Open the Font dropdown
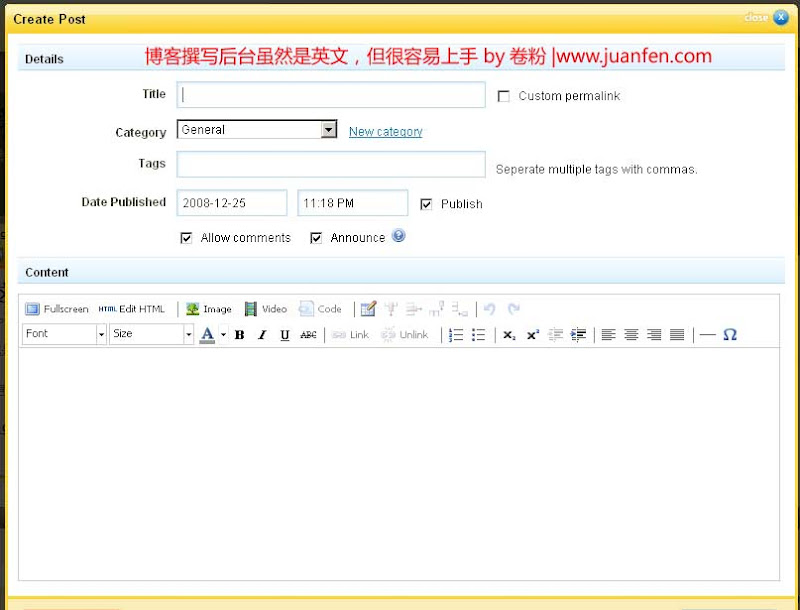Screen dimensions: 800x610 [64, 334]
